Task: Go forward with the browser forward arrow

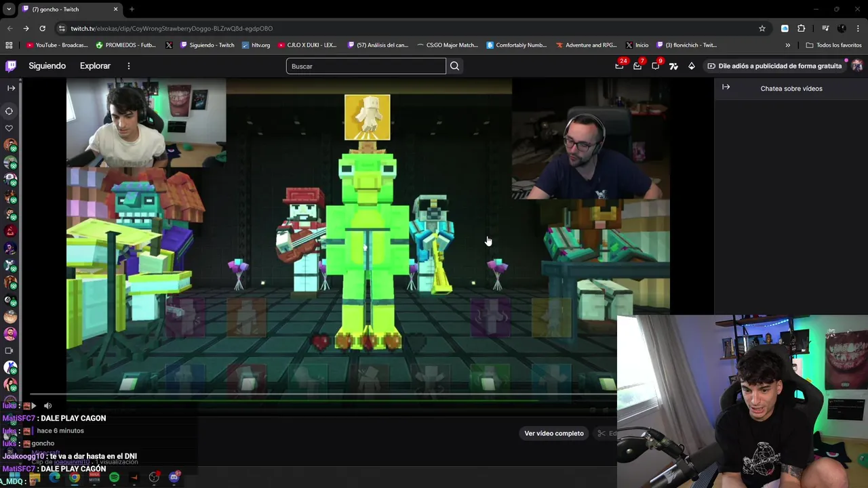Action: pos(26,28)
